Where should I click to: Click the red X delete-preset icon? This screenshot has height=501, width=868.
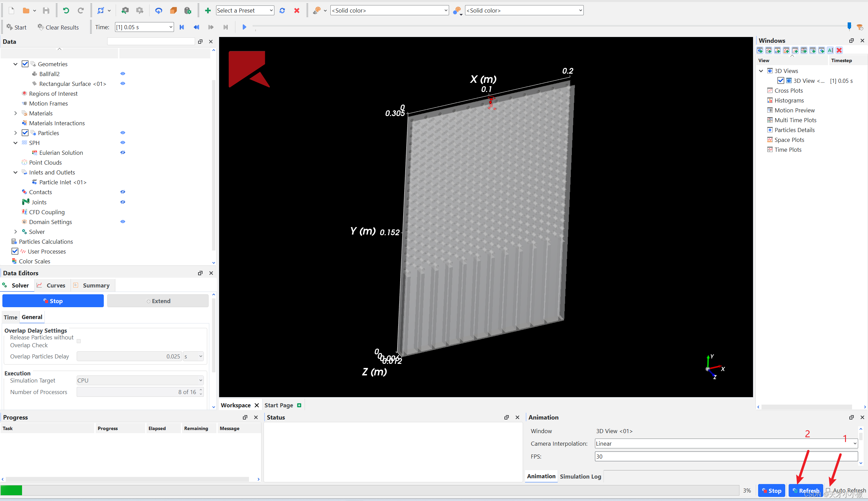(x=297, y=10)
